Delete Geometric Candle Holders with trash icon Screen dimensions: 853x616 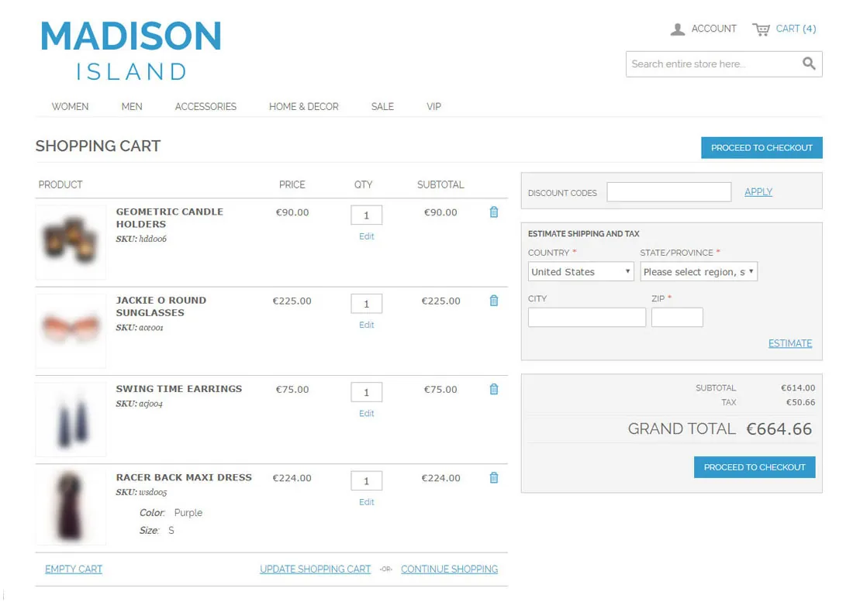pos(493,212)
